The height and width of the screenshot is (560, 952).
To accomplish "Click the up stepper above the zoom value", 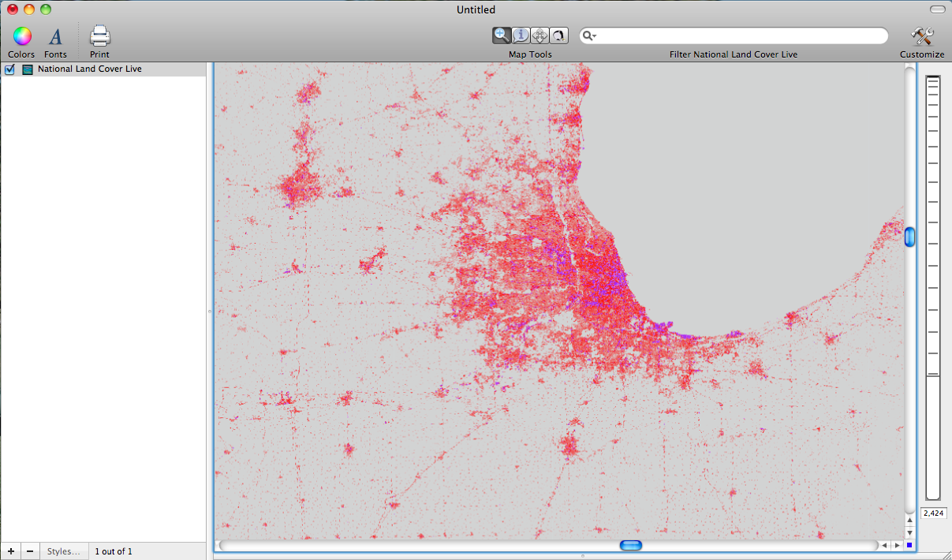I will (x=909, y=520).
